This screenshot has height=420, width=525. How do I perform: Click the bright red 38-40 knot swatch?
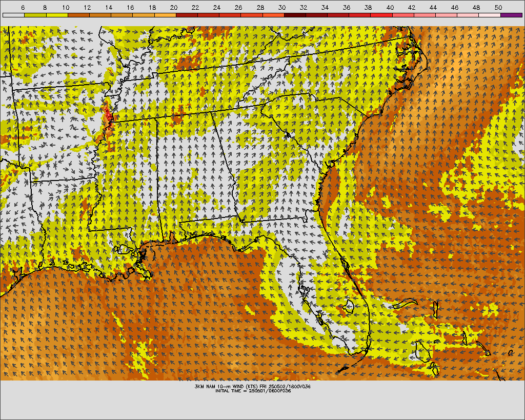tap(381, 15)
